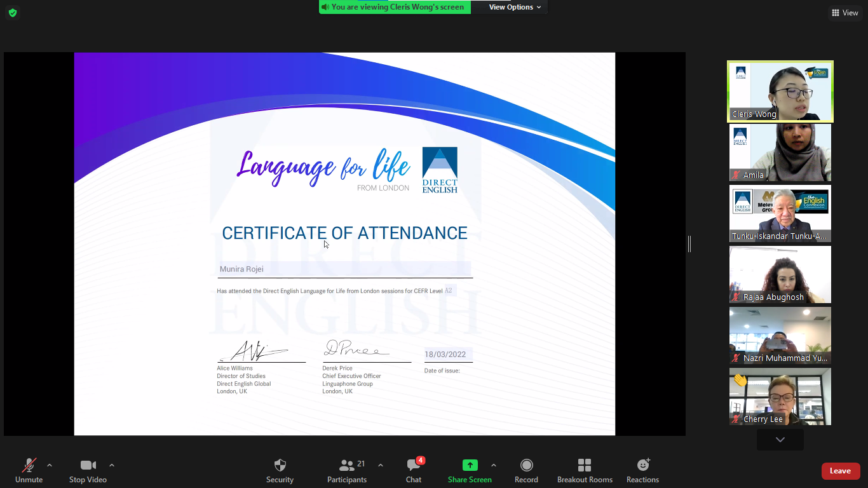Open the Security shield icon

coord(280,466)
